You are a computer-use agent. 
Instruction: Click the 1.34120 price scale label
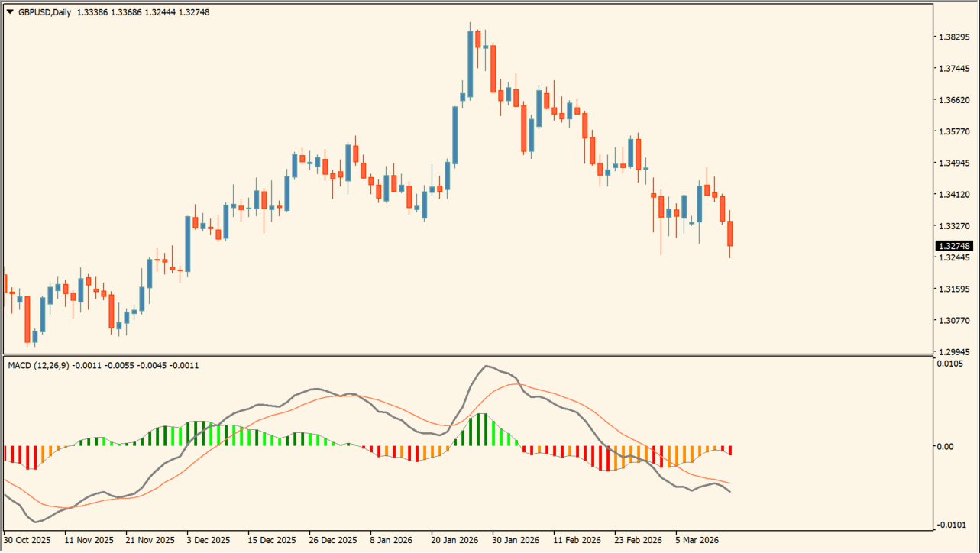(x=953, y=195)
